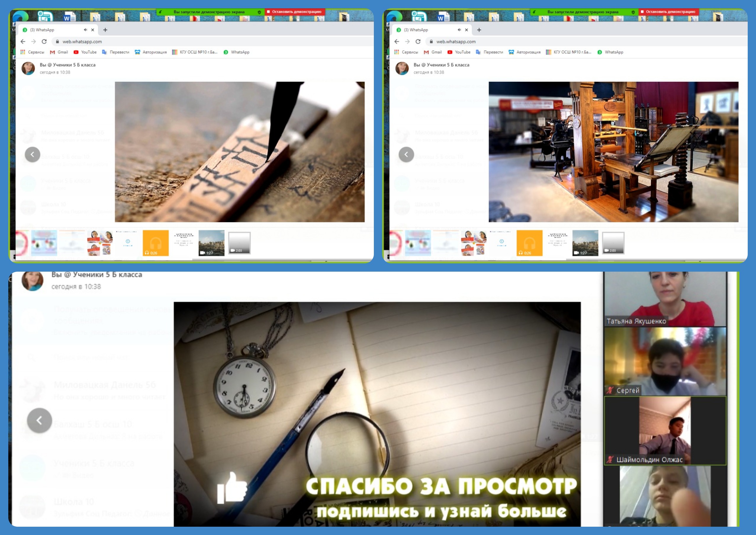756x535 pixels.
Task: Click previous media arrow beside the printing press photo
Action: (x=406, y=155)
